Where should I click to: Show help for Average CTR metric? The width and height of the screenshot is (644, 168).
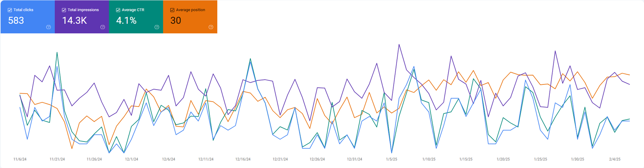(x=157, y=27)
